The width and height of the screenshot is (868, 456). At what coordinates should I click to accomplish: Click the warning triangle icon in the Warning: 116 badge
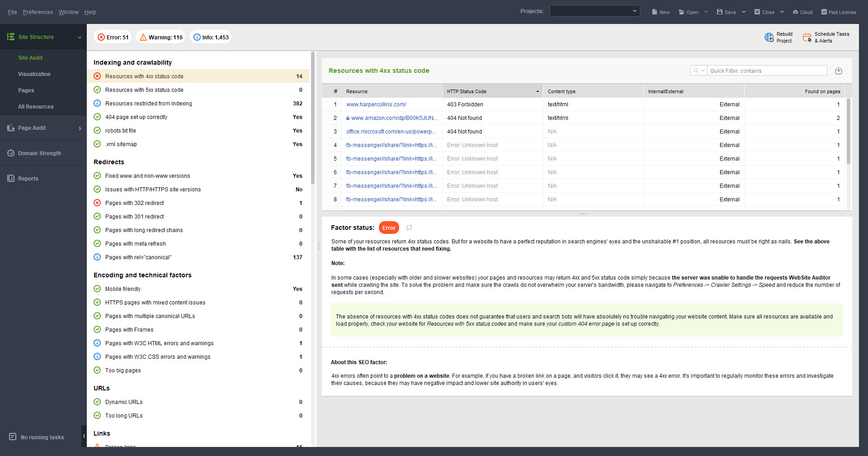143,37
